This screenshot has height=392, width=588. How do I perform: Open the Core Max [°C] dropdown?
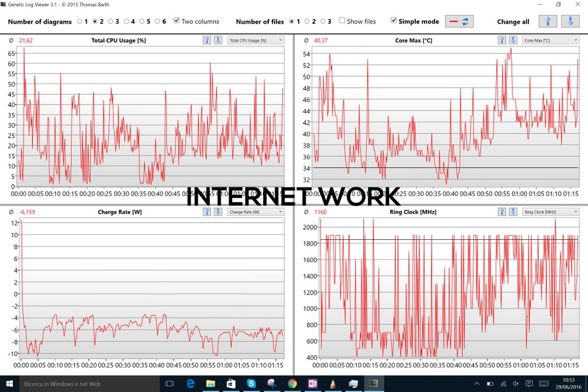[x=551, y=40]
